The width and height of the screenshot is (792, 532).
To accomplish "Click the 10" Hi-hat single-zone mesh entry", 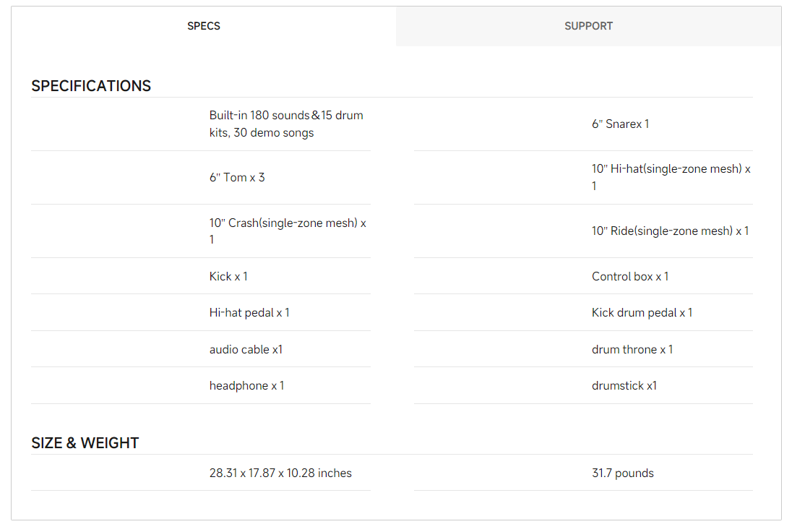I will tap(671, 178).
